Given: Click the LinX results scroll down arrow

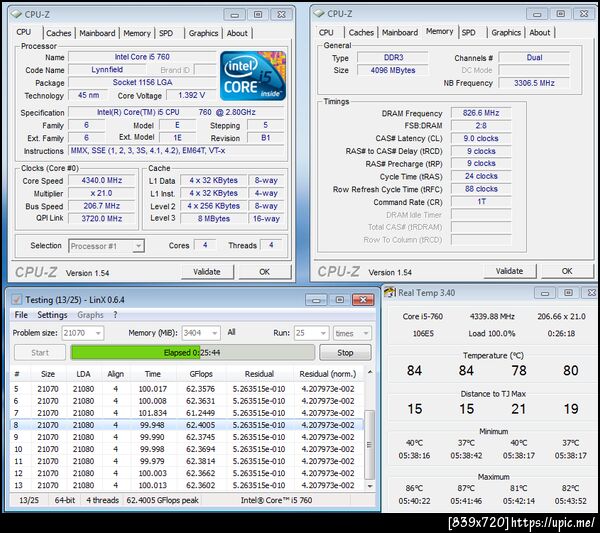Looking at the screenshot, I should pos(370,486).
